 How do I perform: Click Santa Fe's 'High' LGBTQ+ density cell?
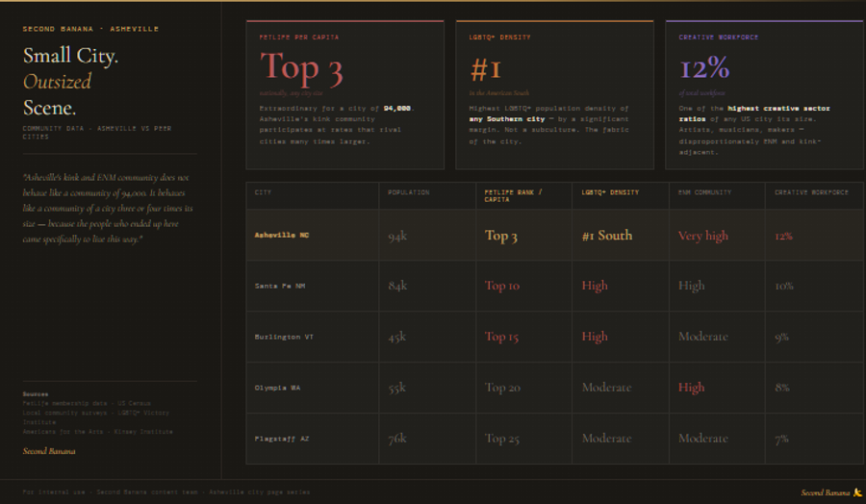[595, 286]
